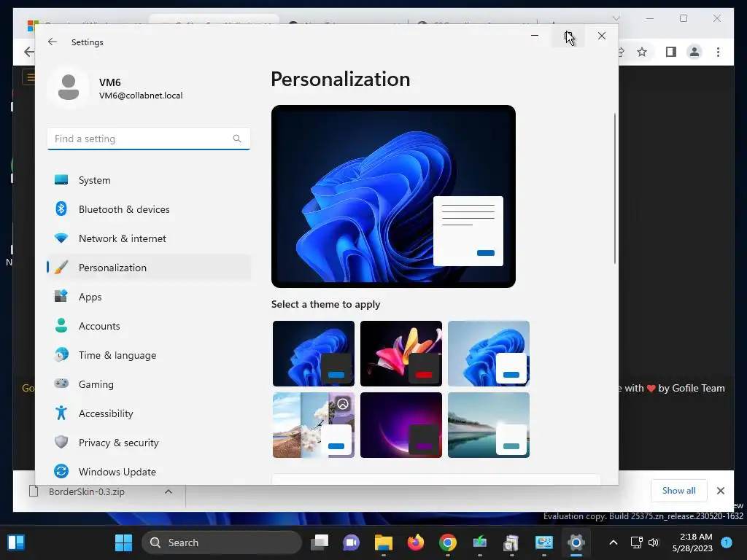The image size is (747, 560).
Task: Apply the calm lake landscape theme
Action: [x=489, y=425]
